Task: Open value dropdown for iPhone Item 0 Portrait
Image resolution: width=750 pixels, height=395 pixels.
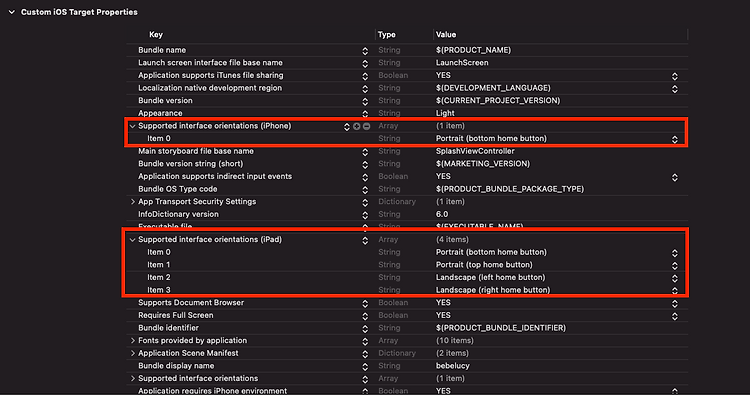Action: coord(674,139)
